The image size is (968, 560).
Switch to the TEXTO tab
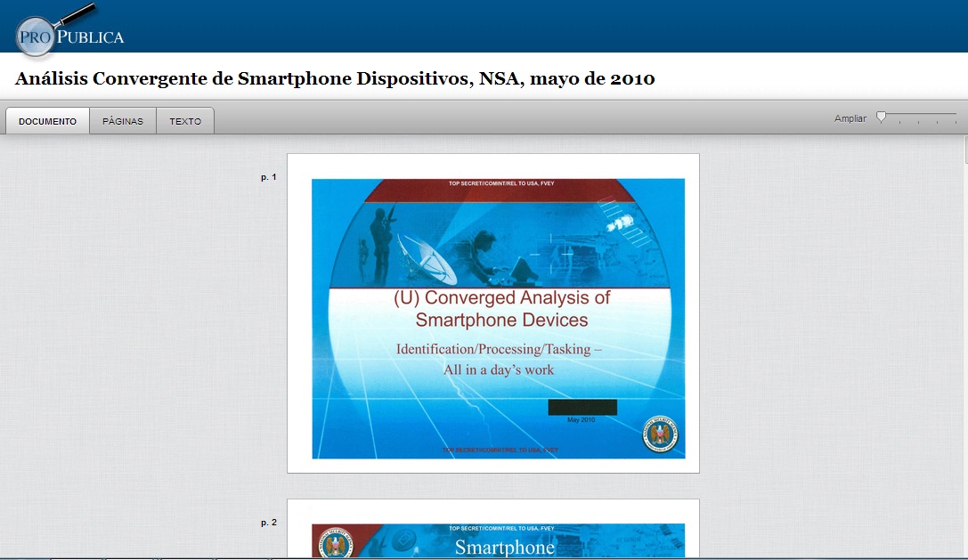[185, 121]
